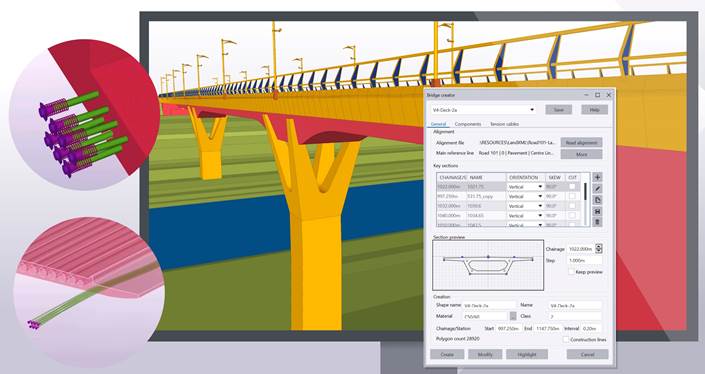Enable the Keep preview checkbox
The width and height of the screenshot is (705, 374).
pos(571,272)
